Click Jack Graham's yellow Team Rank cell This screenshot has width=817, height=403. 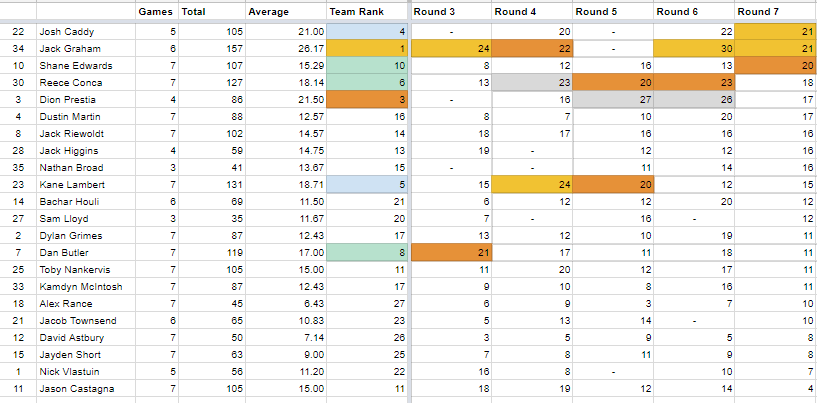368,49
